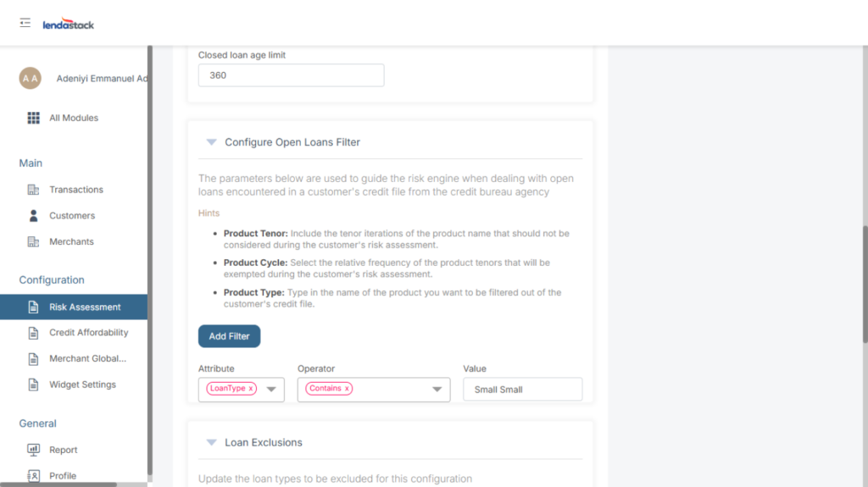
Task: Click the Closed loan age limit field
Action: pyautogui.click(x=291, y=75)
